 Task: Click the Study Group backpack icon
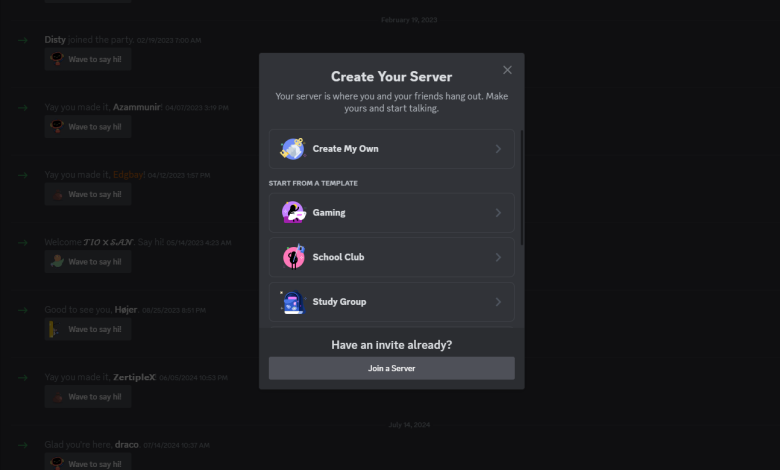tap(292, 302)
